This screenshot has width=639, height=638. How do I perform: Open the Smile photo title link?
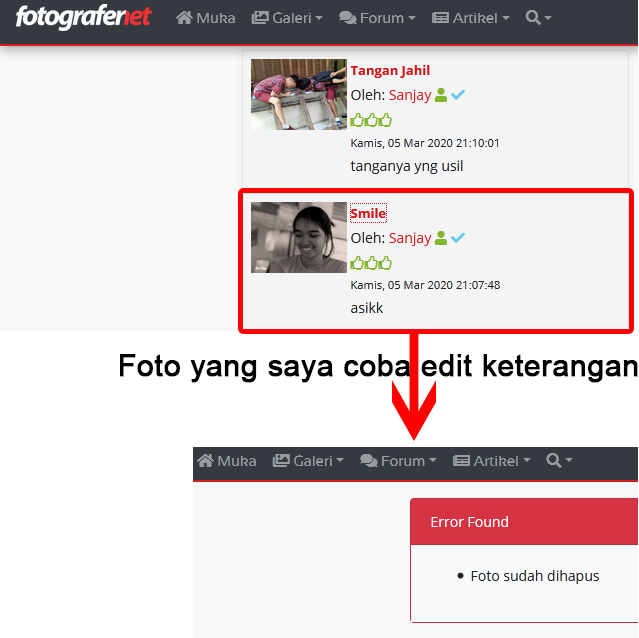click(368, 213)
